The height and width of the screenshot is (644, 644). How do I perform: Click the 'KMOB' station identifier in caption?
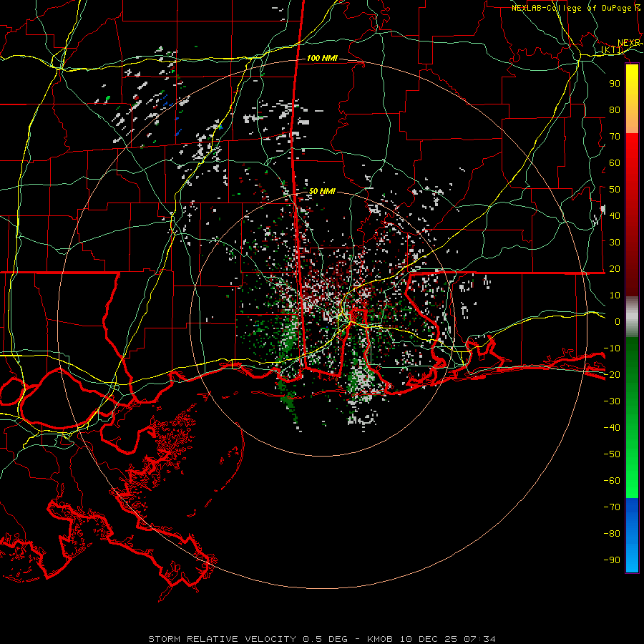pos(380,639)
